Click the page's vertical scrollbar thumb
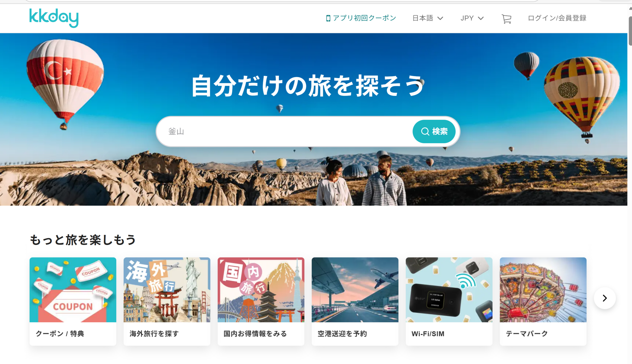This screenshot has height=364, width=632. pyautogui.click(x=630, y=31)
